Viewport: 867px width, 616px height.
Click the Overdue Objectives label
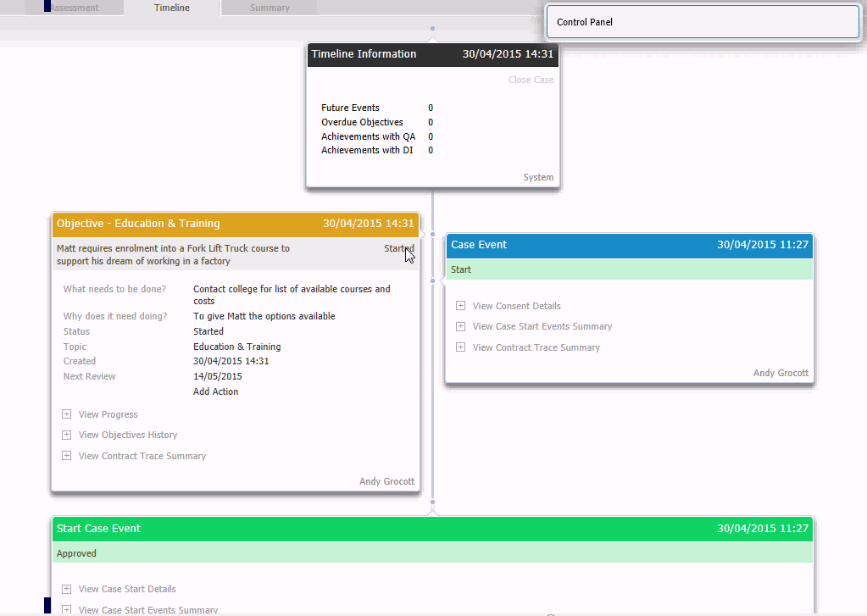[x=362, y=122]
